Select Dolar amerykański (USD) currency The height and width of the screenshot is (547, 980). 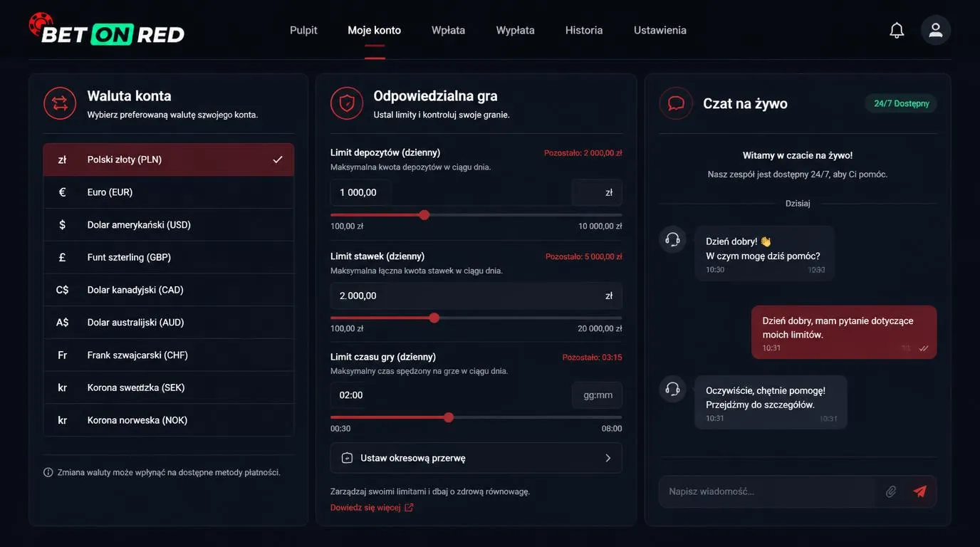point(169,225)
